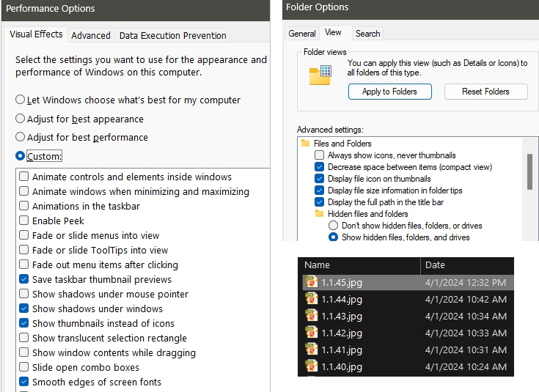Select the file name 1.1.43.jpg
Screen dimensions: 539x392
[x=342, y=316]
